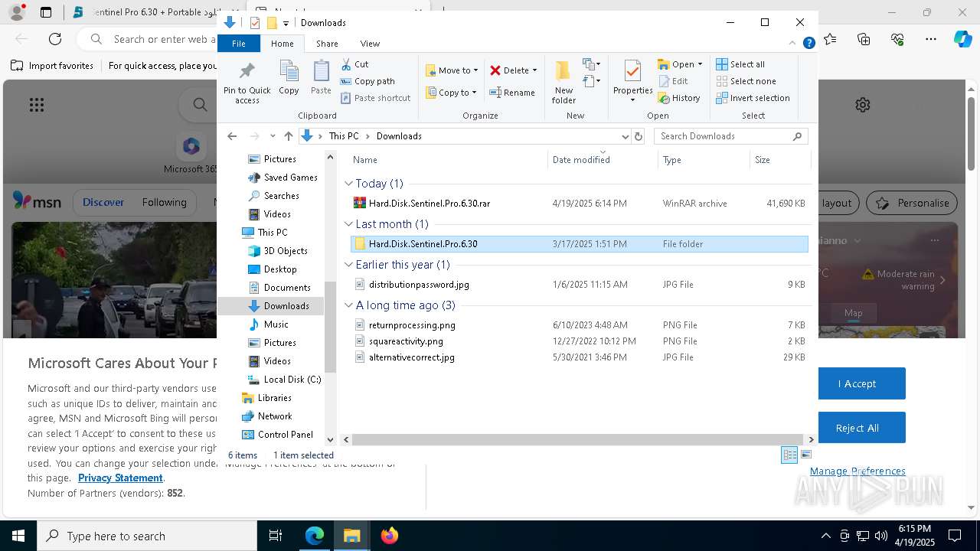The height and width of the screenshot is (551, 980).
Task: Click the Paste ribbon icon
Action: [x=321, y=77]
